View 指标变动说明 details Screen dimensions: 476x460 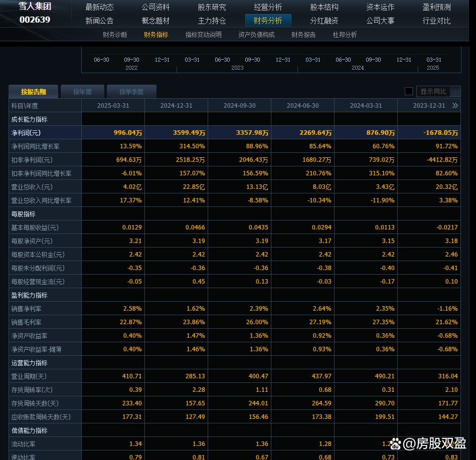click(x=203, y=35)
